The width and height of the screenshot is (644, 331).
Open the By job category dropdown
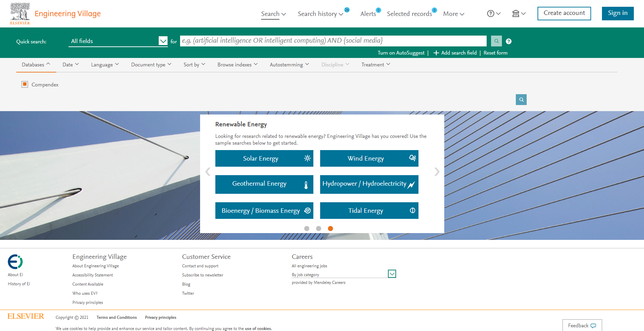point(344,274)
